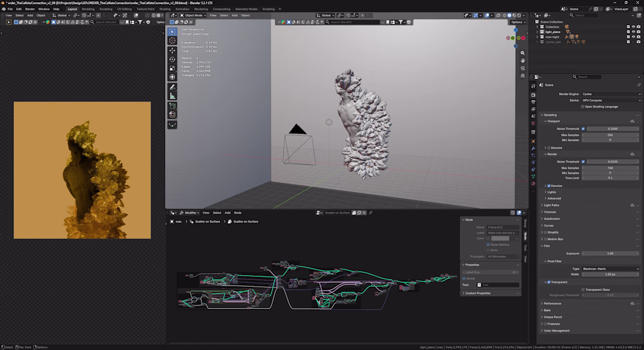Viewport: 644px width, 350px height.
Task: Adjust Film Exposure slider
Action: tap(610, 253)
